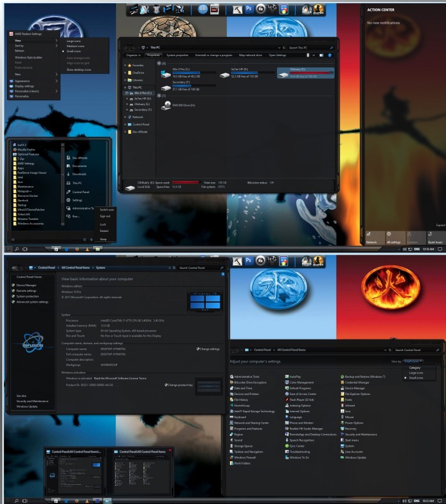Viewport: 446px width, 504px height.
Task: Expand Libraries in the navigation pane
Action: (126, 80)
